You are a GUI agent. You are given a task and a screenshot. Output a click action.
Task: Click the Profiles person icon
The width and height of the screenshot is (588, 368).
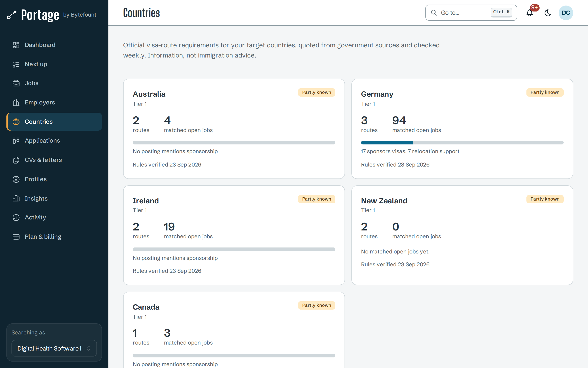pyautogui.click(x=16, y=179)
